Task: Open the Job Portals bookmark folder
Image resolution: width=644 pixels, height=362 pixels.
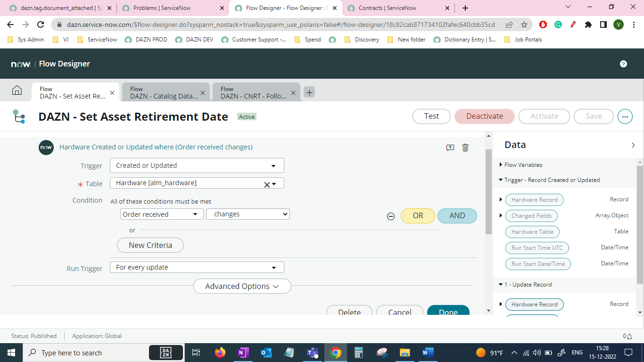Action: tap(523, 40)
